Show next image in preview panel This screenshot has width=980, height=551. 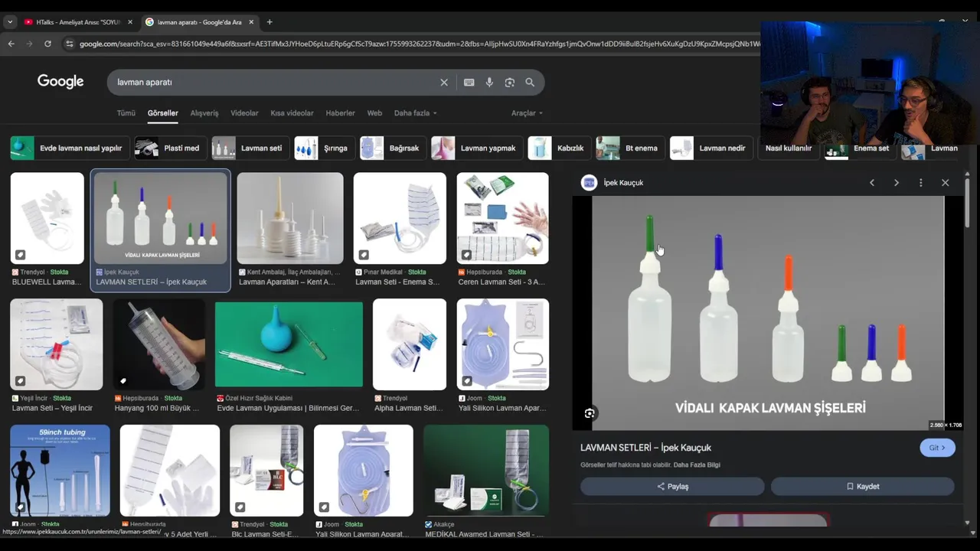(x=897, y=183)
